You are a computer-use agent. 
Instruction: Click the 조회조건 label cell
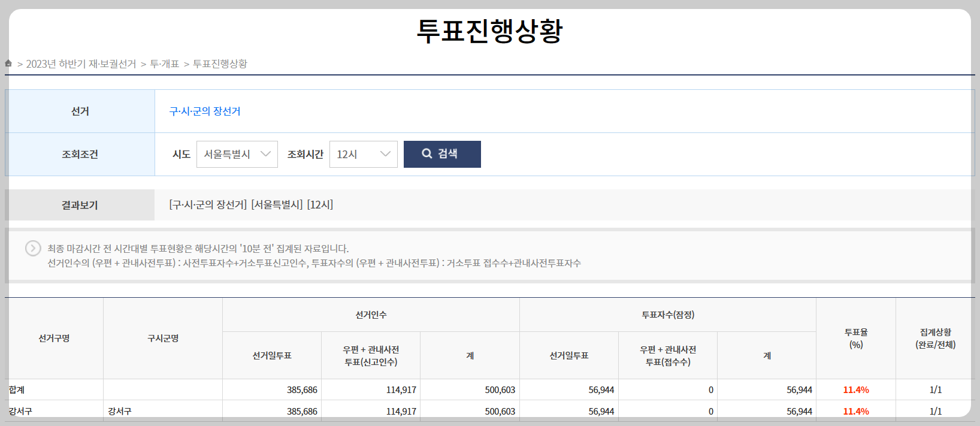pyautogui.click(x=80, y=155)
